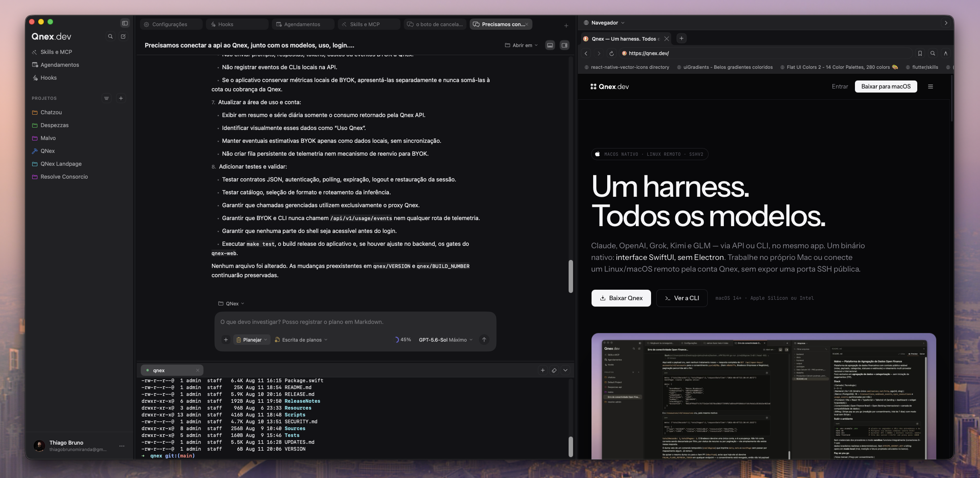Open user account options ellipsis
980x478 pixels.
click(122, 446)
